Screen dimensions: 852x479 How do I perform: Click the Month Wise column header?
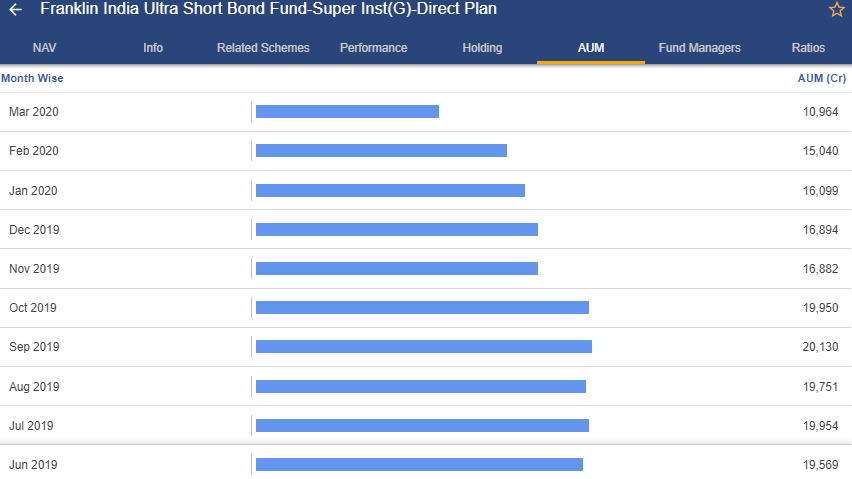[x=32, y=78]
